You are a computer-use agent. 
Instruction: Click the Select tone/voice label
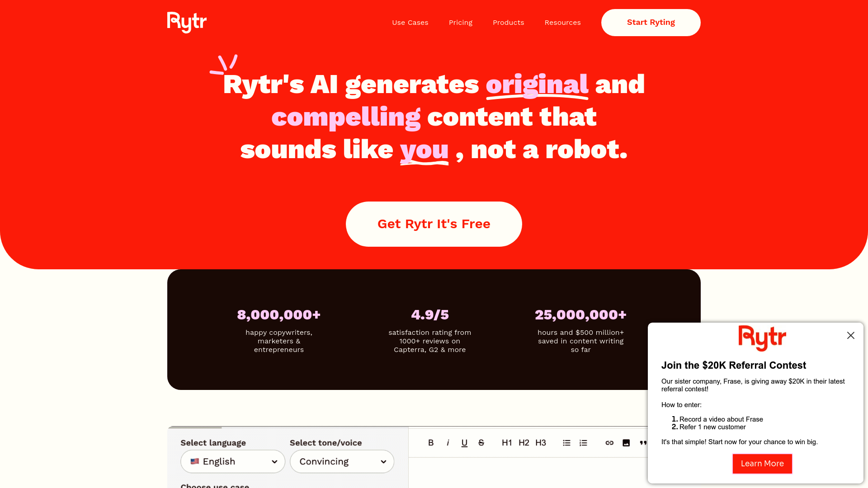coord(326,443)
